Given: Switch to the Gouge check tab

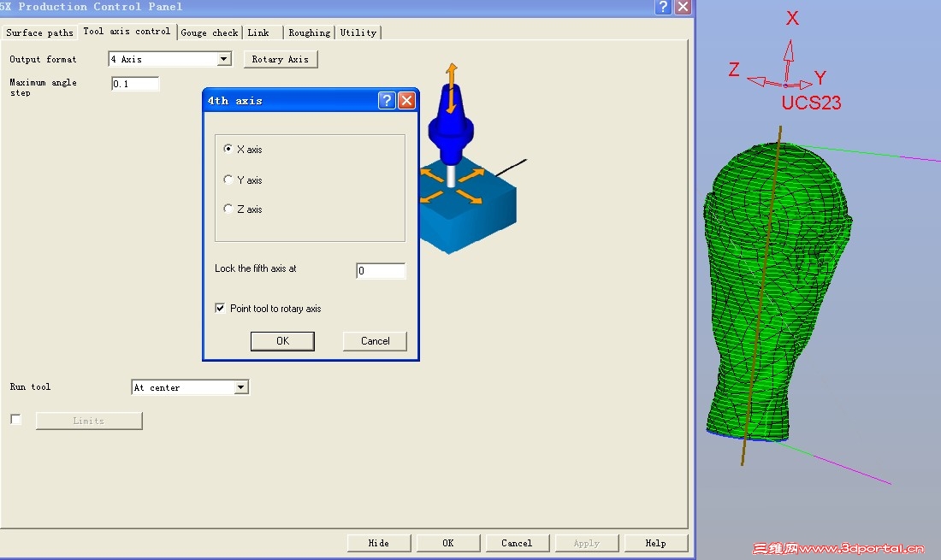Looking at the screenshot, I should pyautogui.click(x=210, y=33).
